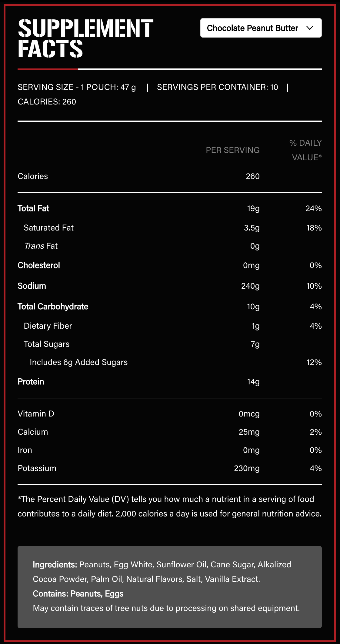
Task: Click the % Daily Value column header
Action: (x=305, y=150)
